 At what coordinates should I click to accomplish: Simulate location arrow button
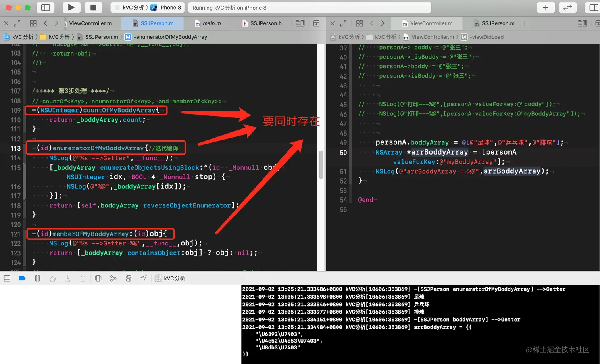[144, 278]
